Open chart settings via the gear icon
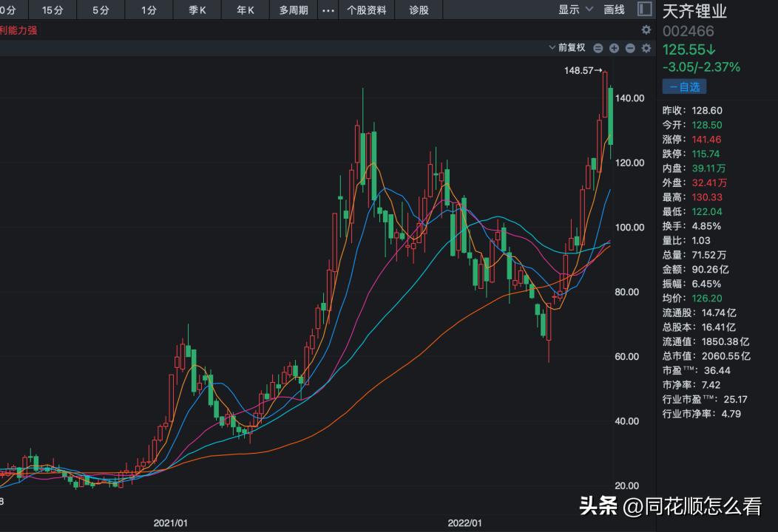 pyautogui.click(x=646, y=48)
